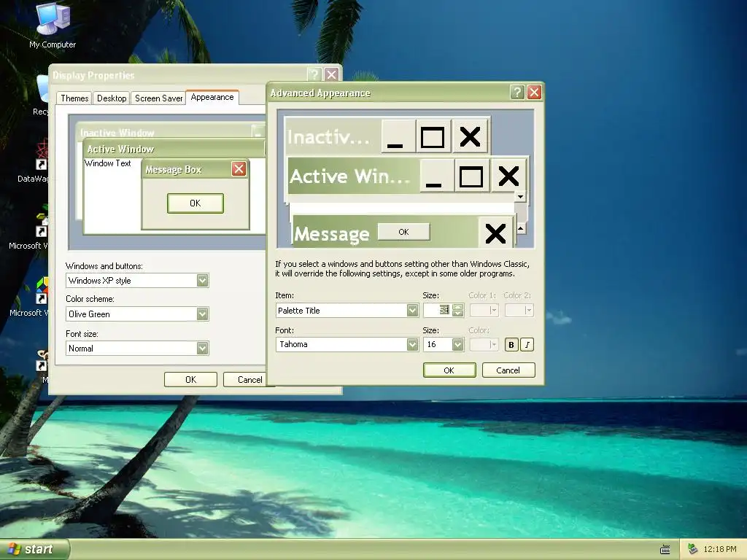This screenshot has height=560, width=747.
Task: Click the help question mark in Display Properties
Action: coord(314,74)
